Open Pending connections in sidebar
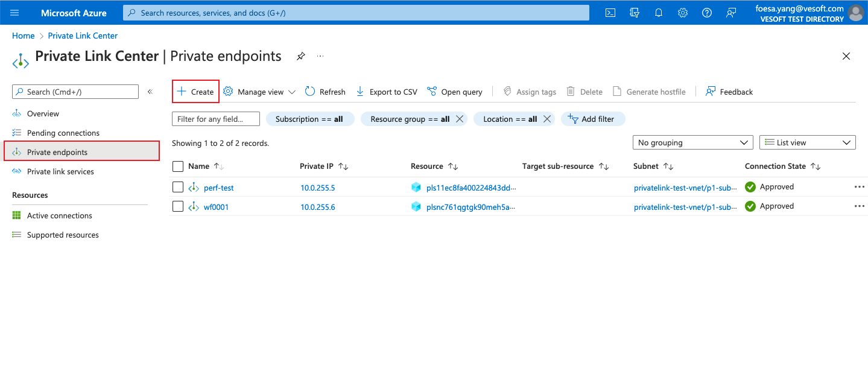868x392 pixels. pos(63,133)
